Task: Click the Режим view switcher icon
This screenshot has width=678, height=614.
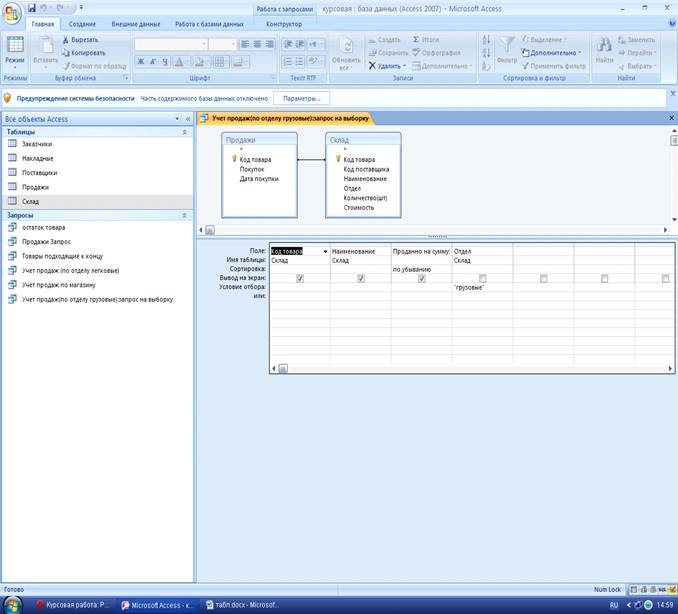Action: tap(15, 46)
